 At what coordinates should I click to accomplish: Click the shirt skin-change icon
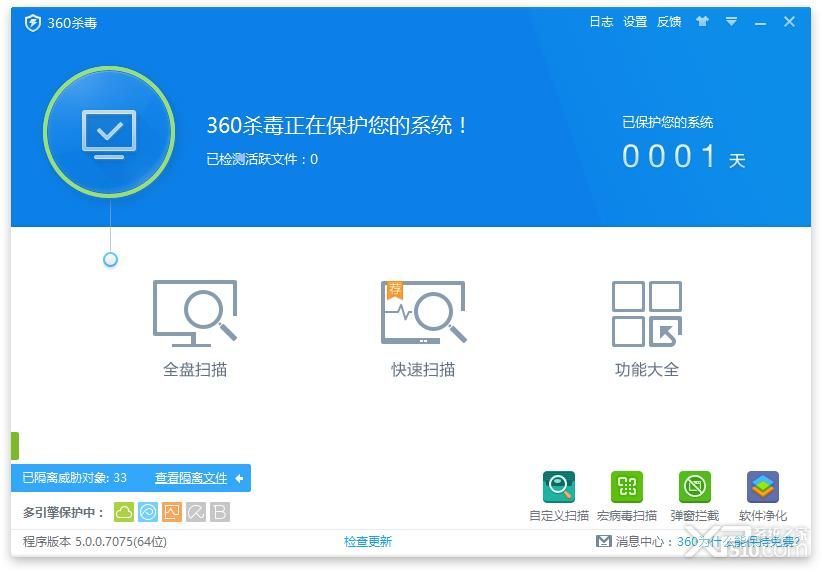pos(702,21)
